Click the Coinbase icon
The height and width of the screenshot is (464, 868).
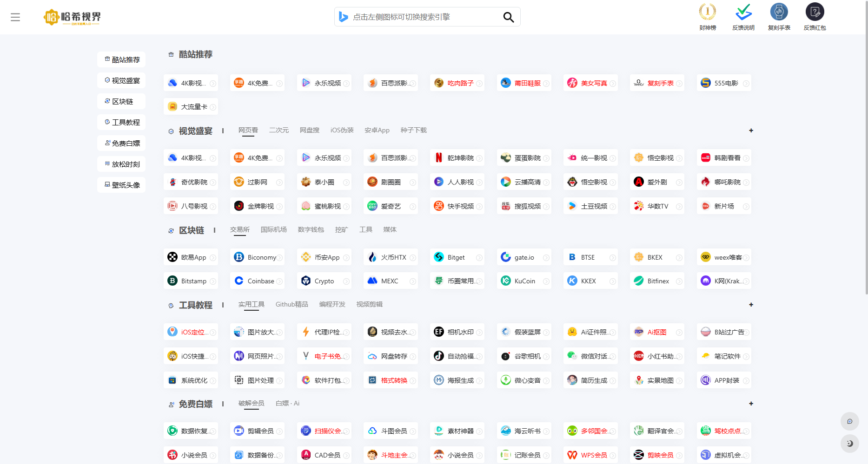click(239, 281)
